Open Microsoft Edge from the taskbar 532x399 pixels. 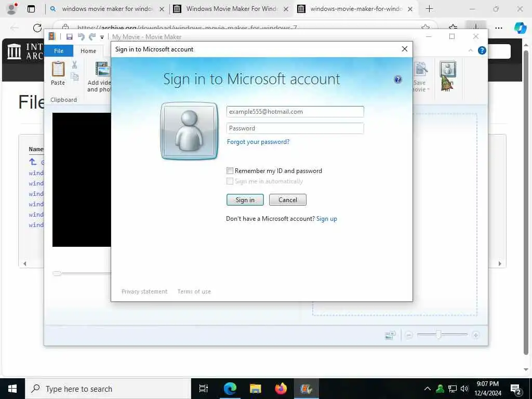point(230,389)
